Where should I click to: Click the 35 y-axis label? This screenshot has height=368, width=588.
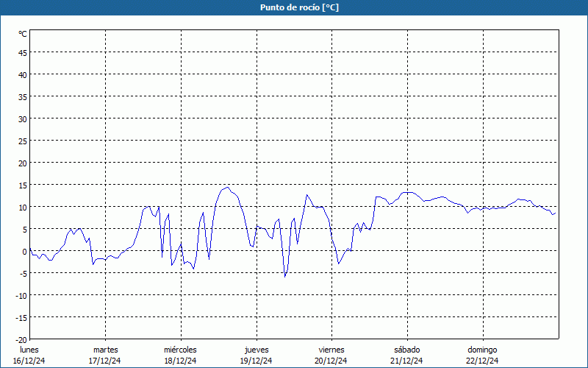pos(23,97)
